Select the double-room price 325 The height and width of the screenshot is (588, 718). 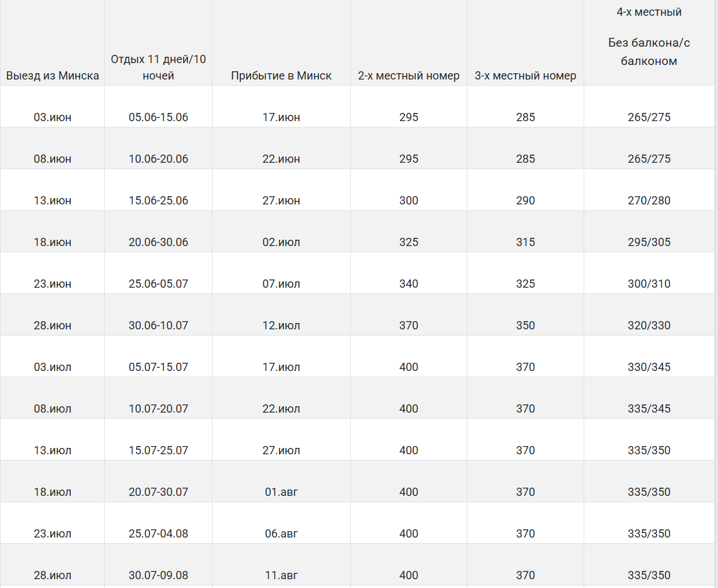[x=409, y=242]
